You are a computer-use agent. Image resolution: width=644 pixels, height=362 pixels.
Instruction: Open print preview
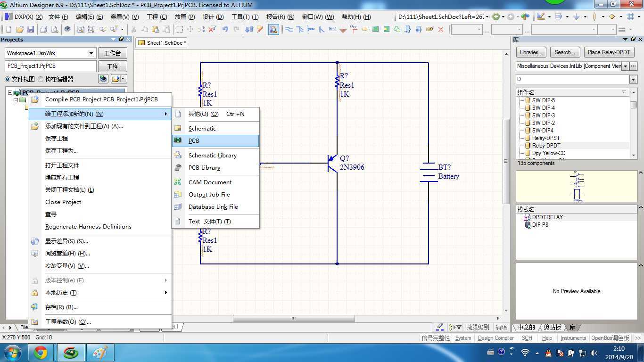point(55,29)
